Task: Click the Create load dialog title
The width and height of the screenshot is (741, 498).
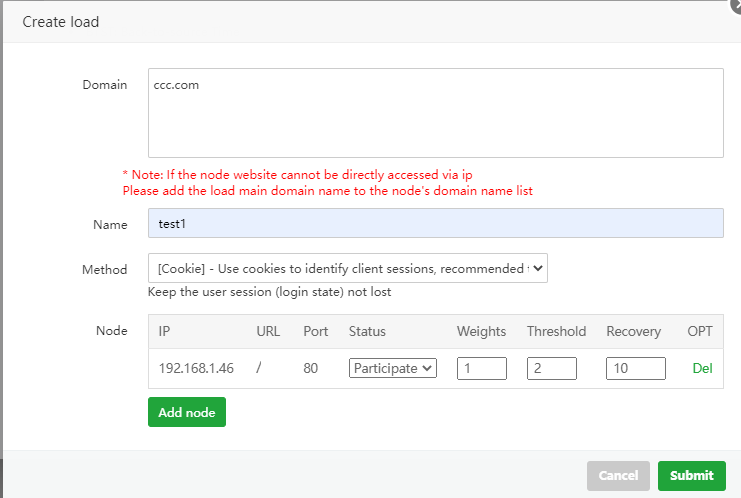Action: click(x=61, y=21)
